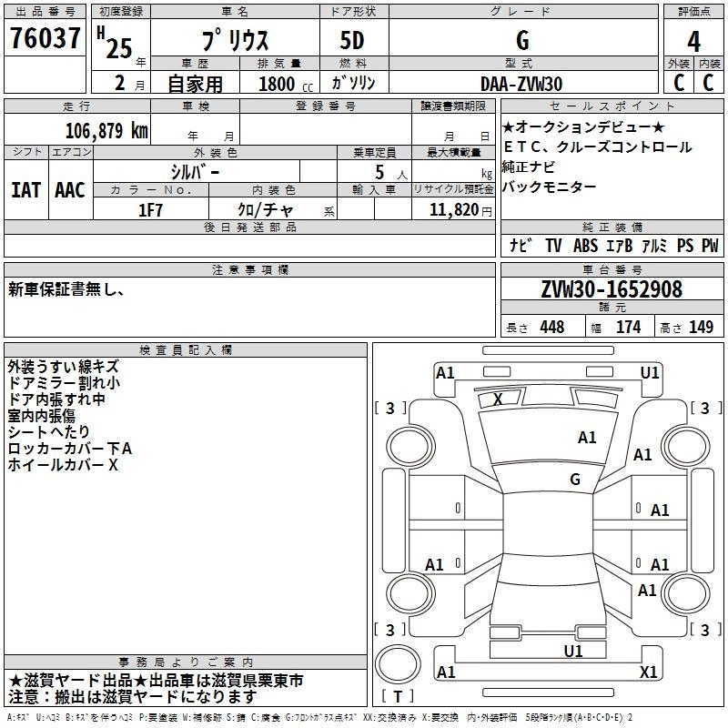Click inspector note ドア内張すれ中
The height and width of the screenshot is (728, 728).
click(x=56, y=399)
